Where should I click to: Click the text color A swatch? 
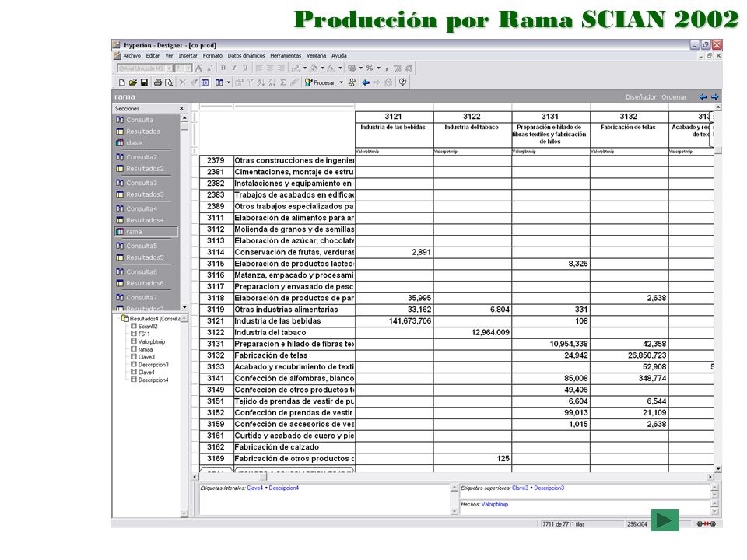[331, 68]
